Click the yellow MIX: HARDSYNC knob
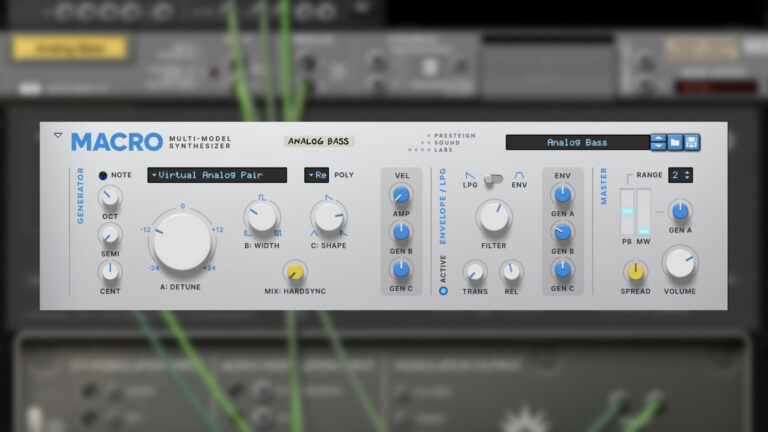 (x=295, y=272)
